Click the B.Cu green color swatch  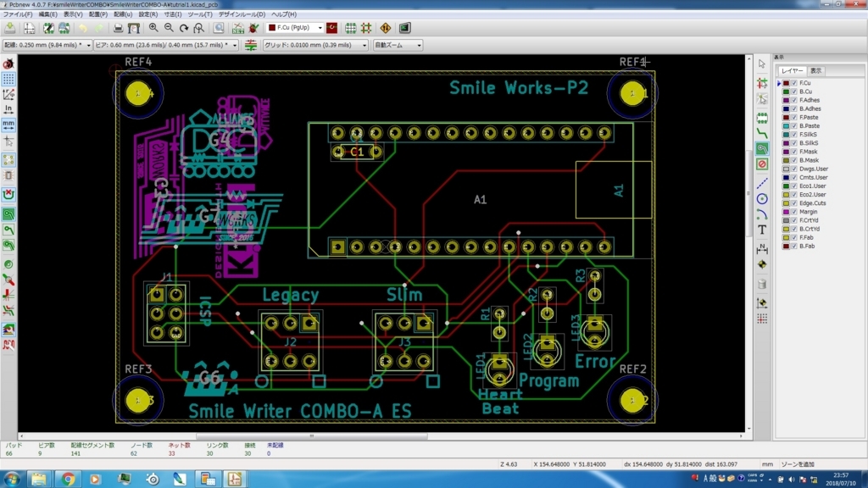786,91
